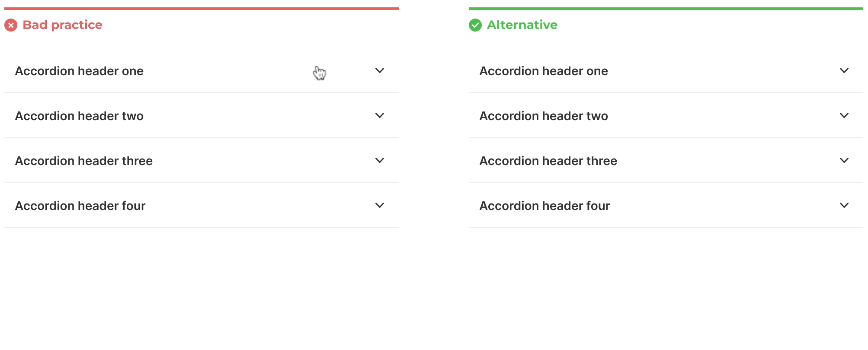Expand chevron for header one in Alternative

coord(844,70)
